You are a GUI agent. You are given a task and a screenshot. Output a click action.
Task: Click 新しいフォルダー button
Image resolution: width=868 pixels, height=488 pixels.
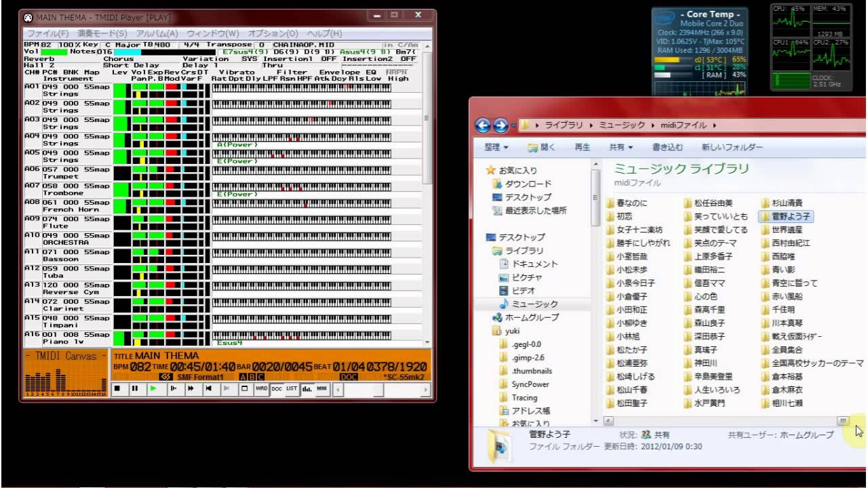(732, 147)
